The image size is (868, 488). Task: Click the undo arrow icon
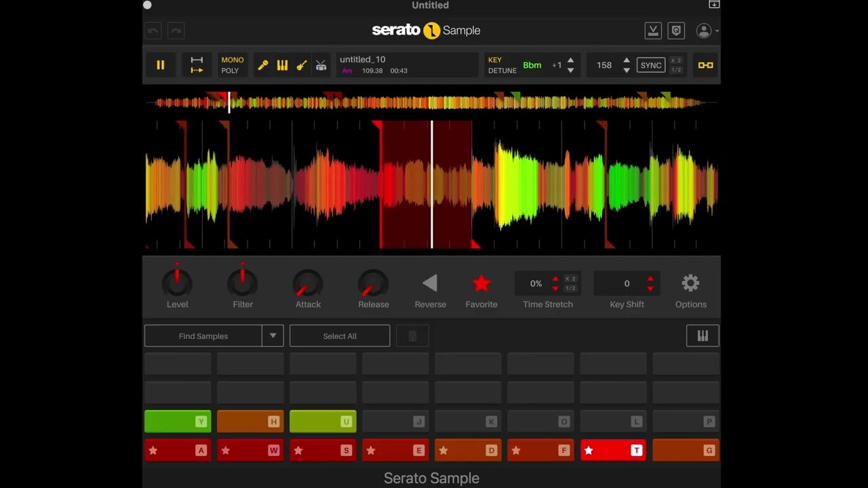tap(153, 30)
